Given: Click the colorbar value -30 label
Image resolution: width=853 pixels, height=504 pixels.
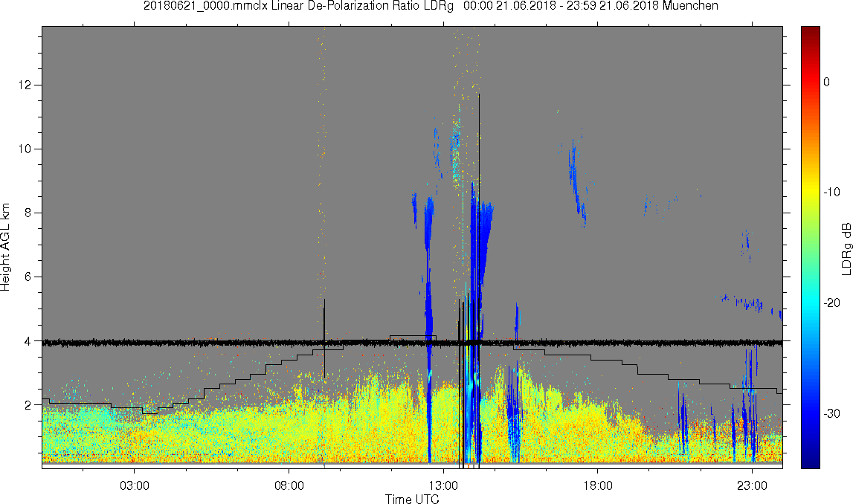Looking at the screenshot, I should click(831, 414).
